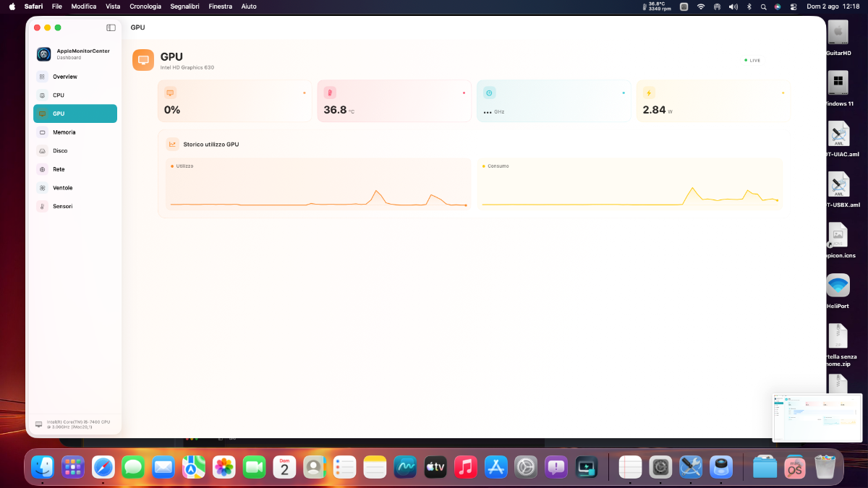Click the Intel Core i5-7400 CPU footer text
Screen dimensions: 868x488
pyautogui.click(x=78, y=424)
